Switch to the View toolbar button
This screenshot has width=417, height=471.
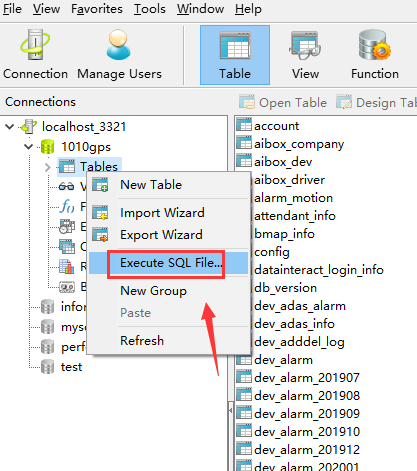point(305,55)
